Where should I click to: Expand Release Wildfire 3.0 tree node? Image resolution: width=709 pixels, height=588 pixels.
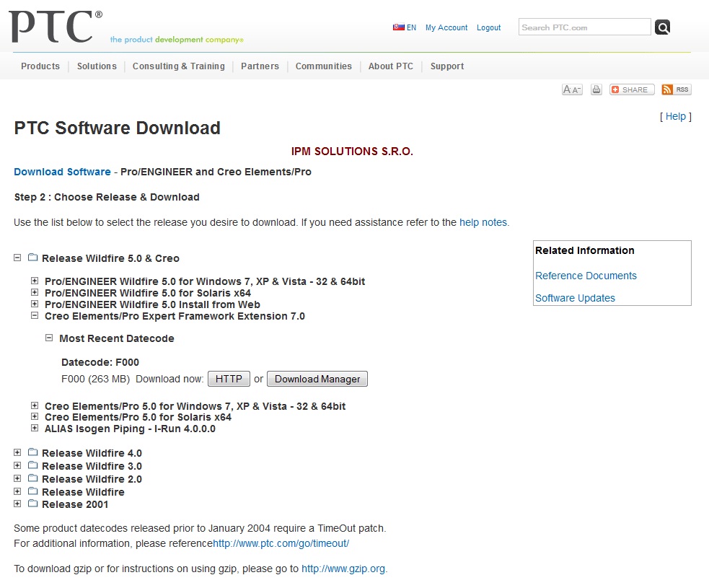coord(17,465)
